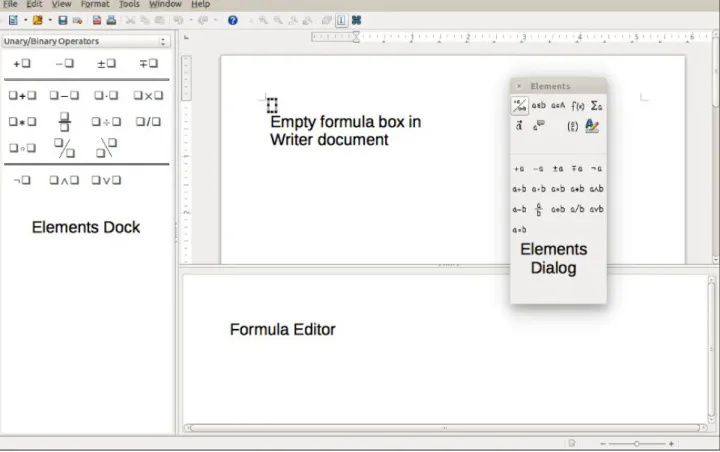Insert the slash division template in Elements Dock
The width and height of the screenshot is (720, 452).
[x=148, y=122]
